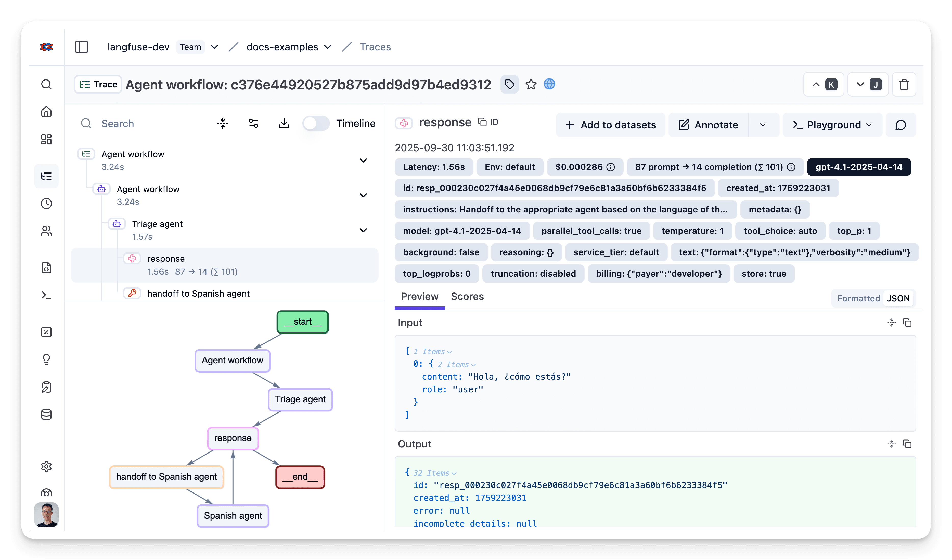Collapse the '32 Items' Output object

coord(435,473)
